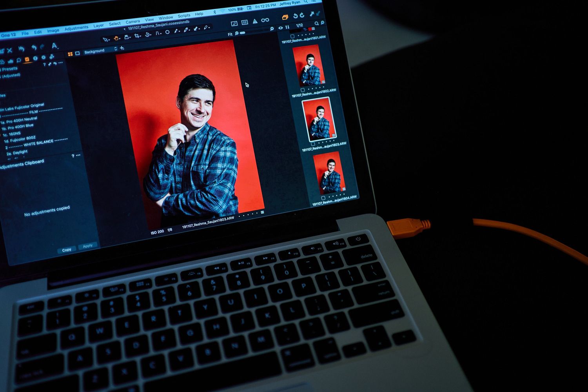Open the Auto adjust A tool
588x392 pixels.
(54, 46)
